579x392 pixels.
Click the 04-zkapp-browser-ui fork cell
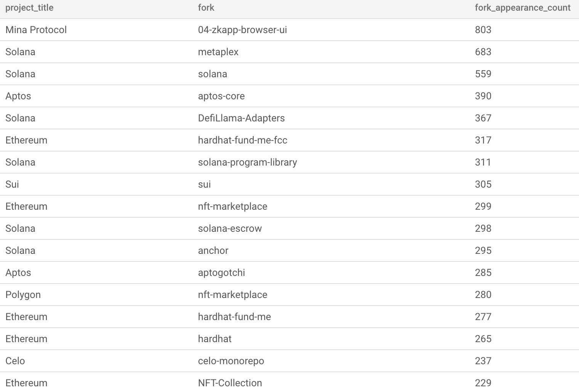(x=242, y=30)
